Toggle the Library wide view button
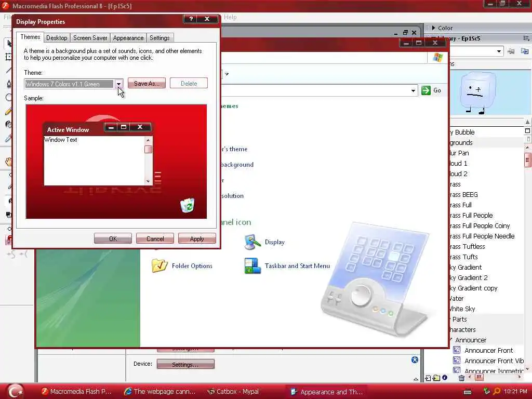 (527, 131)
